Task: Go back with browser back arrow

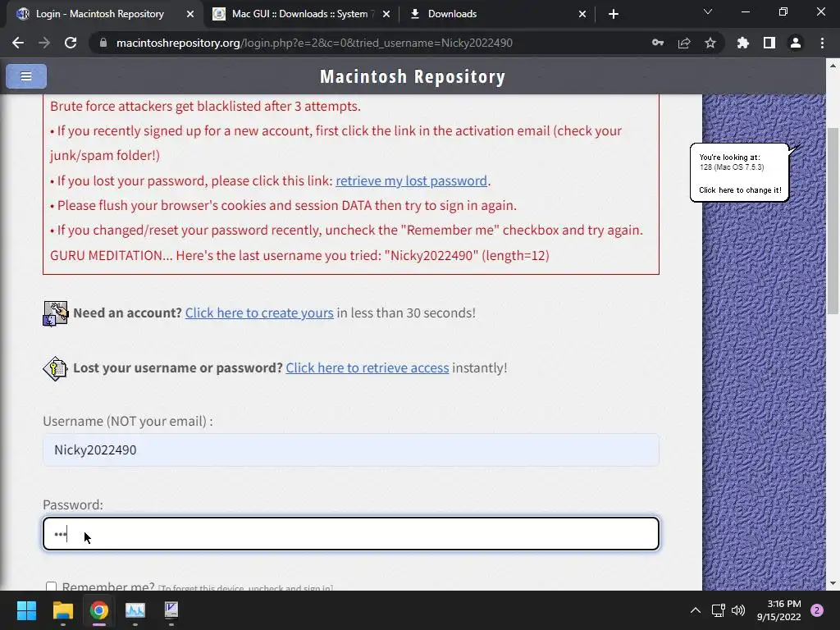Action: click(18, 43)
